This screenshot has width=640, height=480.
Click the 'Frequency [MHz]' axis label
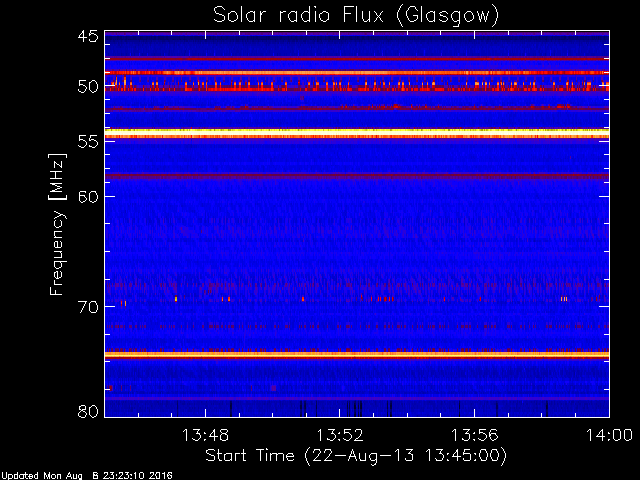tap(57, 224)
